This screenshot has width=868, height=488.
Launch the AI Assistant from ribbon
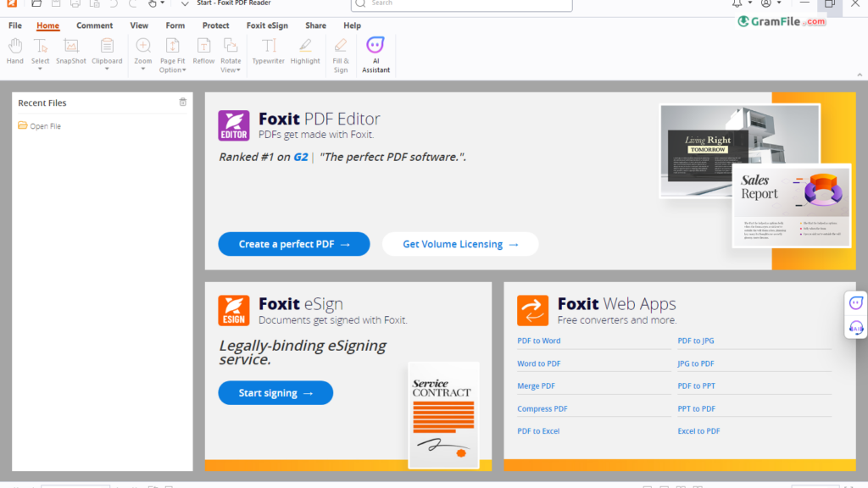(376, 55)
